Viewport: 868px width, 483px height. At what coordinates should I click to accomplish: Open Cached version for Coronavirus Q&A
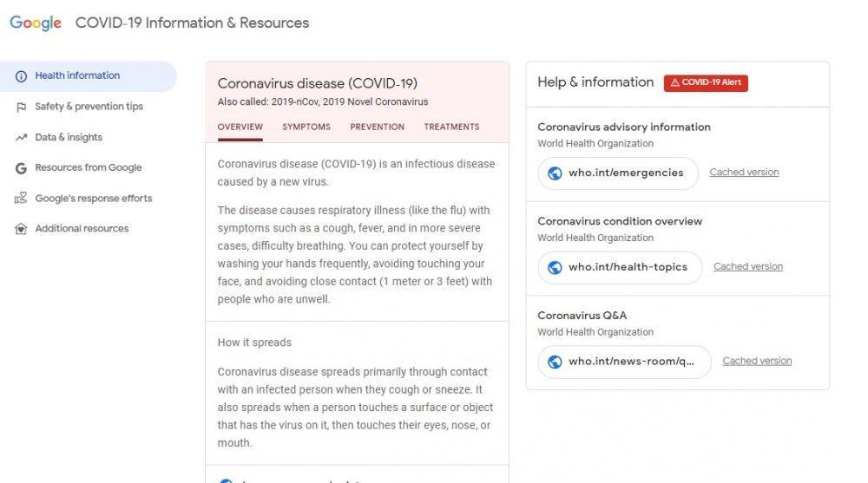click(x=757, y=361)
